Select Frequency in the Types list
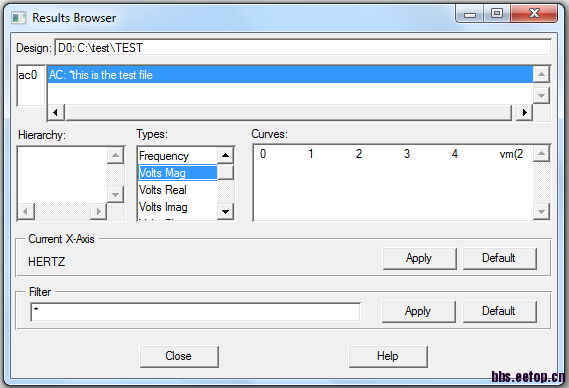The image size is (569, 388). pos(178,156)
